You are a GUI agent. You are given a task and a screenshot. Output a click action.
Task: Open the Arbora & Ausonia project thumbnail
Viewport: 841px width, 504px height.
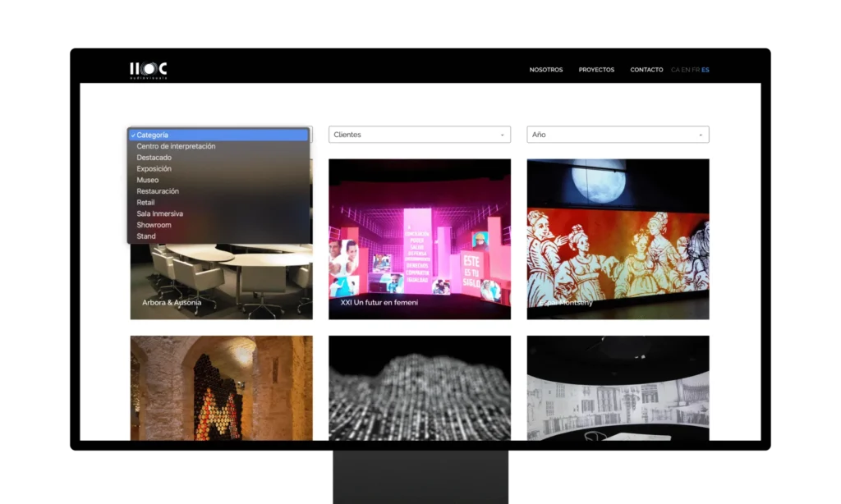(221, 282)
